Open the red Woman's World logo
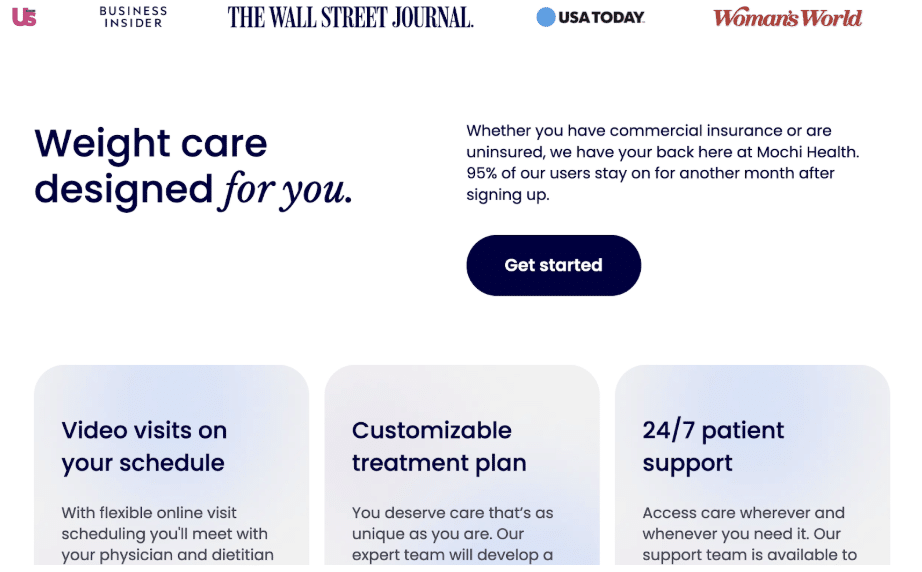Viewport: 922px width, 572px height. point(787,18)
